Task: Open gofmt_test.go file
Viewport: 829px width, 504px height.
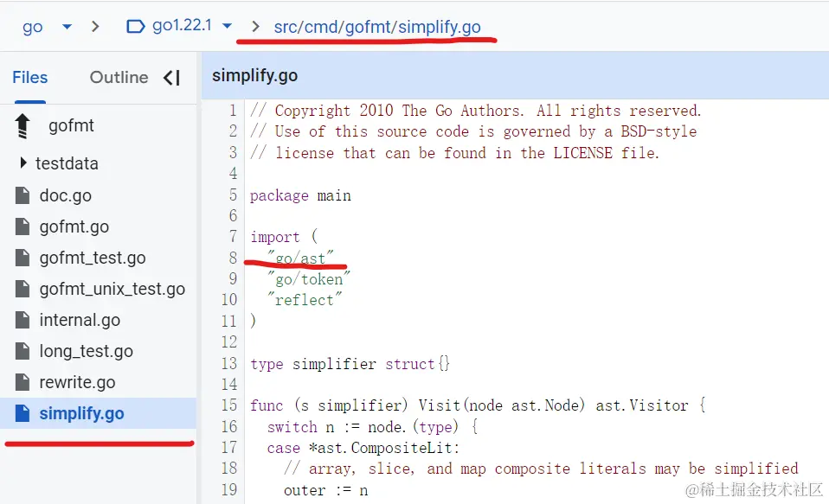Action: [x=93, y=258]
